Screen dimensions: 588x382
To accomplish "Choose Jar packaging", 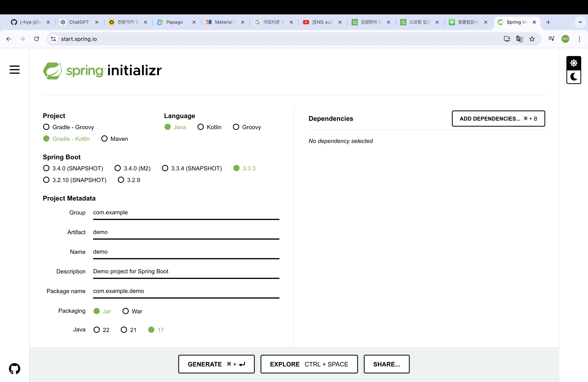I will (102, 311).
